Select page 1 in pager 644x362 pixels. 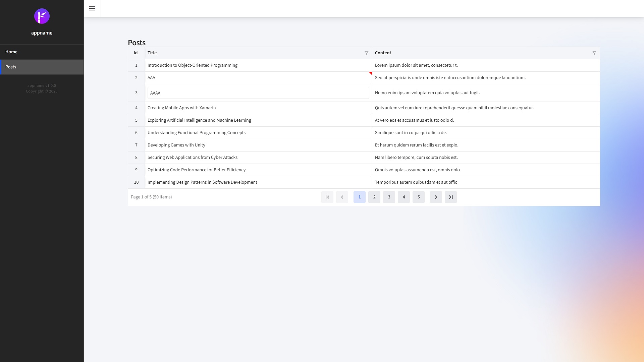tap(360, 197)
